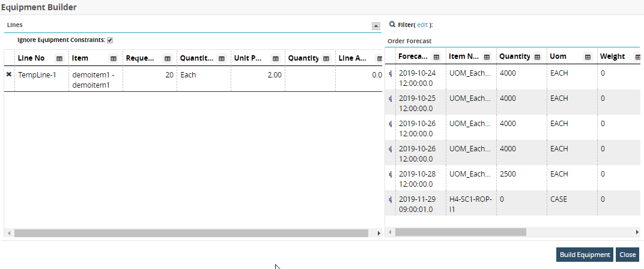Open column menu icon for Item

[114, 59]
